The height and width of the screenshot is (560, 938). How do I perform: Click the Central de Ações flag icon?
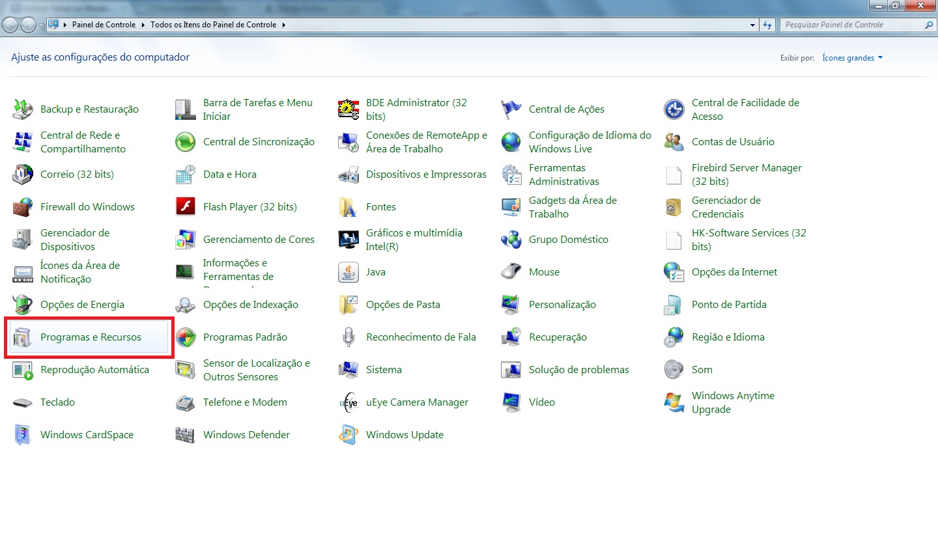(x=511, y=109)
